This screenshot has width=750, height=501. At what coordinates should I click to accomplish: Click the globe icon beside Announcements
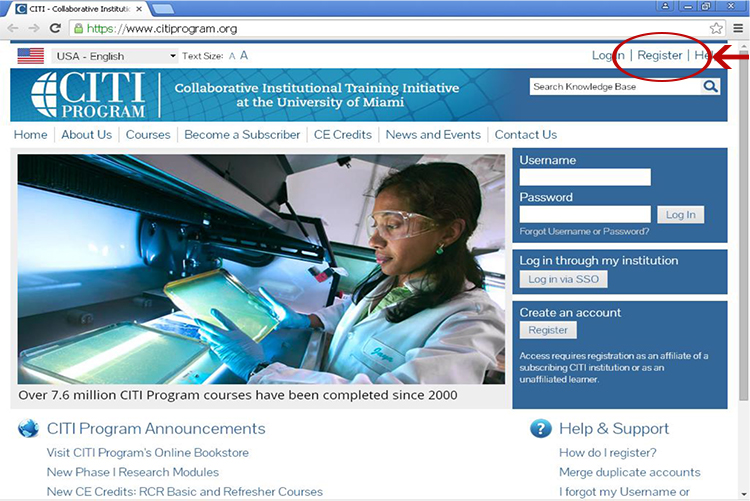pos(28,428)
